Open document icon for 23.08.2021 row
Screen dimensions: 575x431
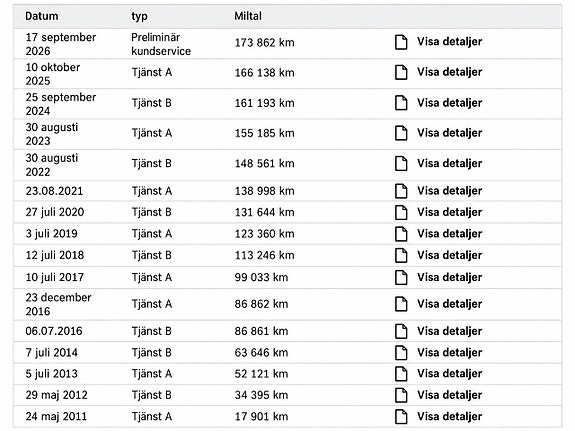(x=401, y=191)
